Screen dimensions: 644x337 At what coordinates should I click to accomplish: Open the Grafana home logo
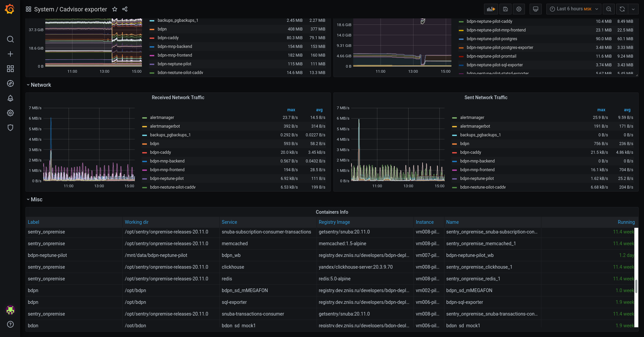click(x=10, y=9)
